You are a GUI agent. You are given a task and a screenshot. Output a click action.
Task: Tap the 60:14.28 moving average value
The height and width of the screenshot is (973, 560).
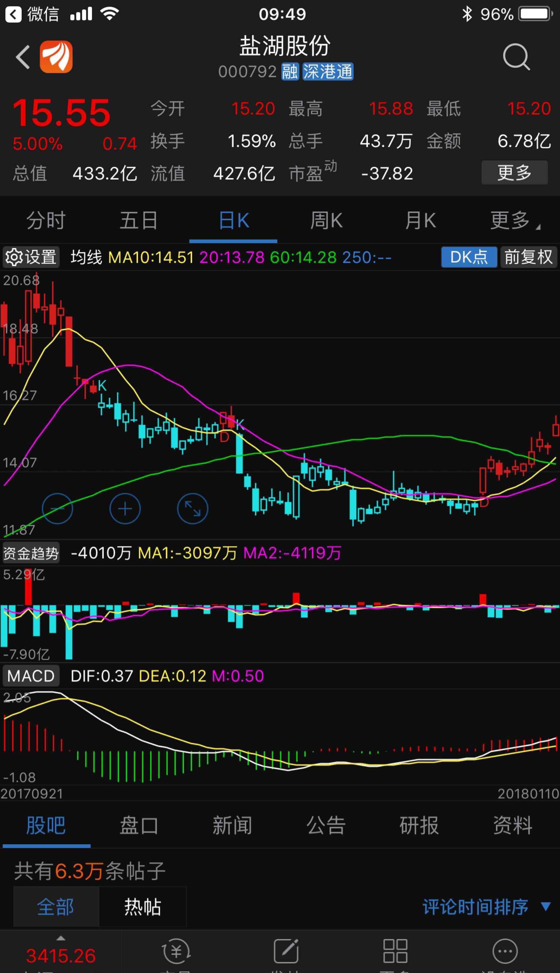click(x=304, y=257)
